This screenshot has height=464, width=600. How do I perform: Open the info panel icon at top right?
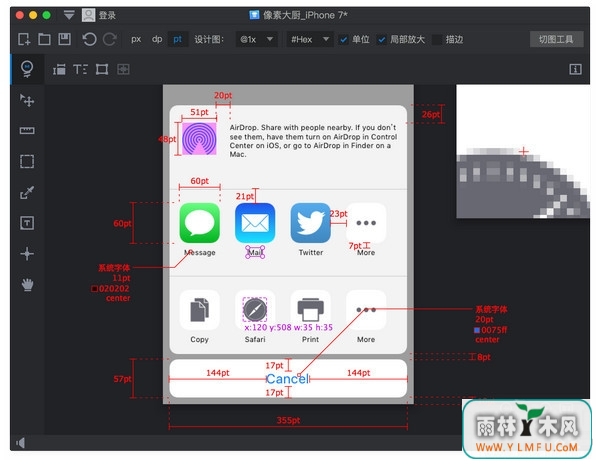point(575,69)
